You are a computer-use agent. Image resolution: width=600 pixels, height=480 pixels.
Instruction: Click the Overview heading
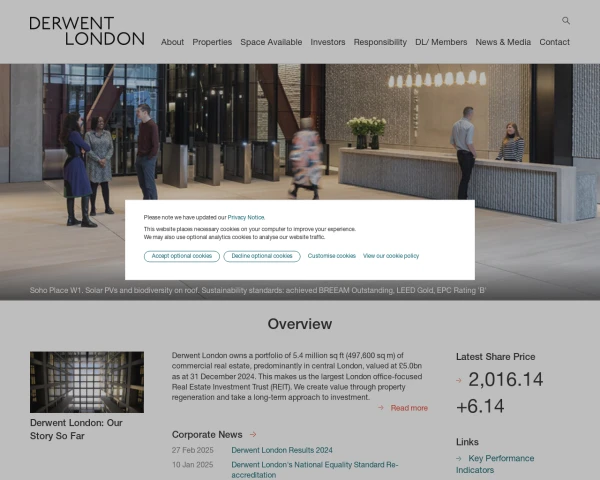click(300, 324)
